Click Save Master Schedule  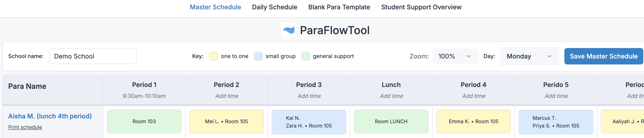click(x=603, y=56)
